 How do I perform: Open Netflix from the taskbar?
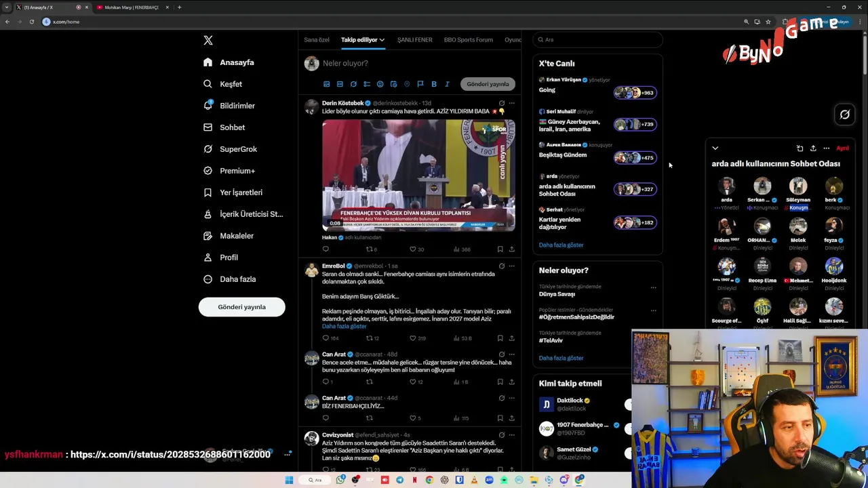pos(414,480)
